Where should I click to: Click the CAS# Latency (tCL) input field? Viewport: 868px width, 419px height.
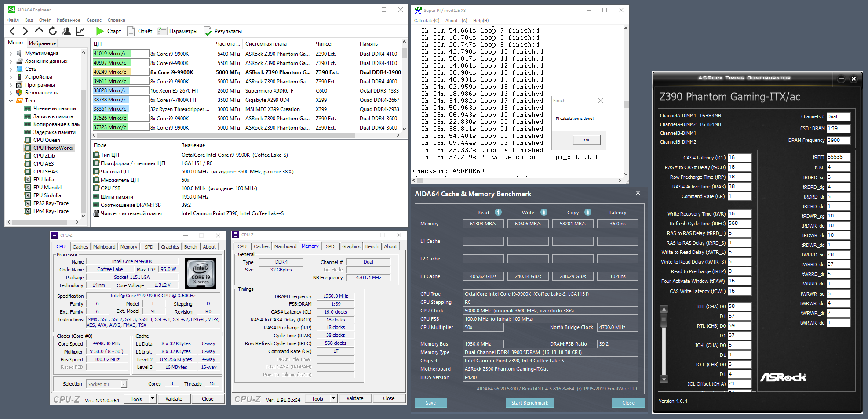[x=740, y=157]
